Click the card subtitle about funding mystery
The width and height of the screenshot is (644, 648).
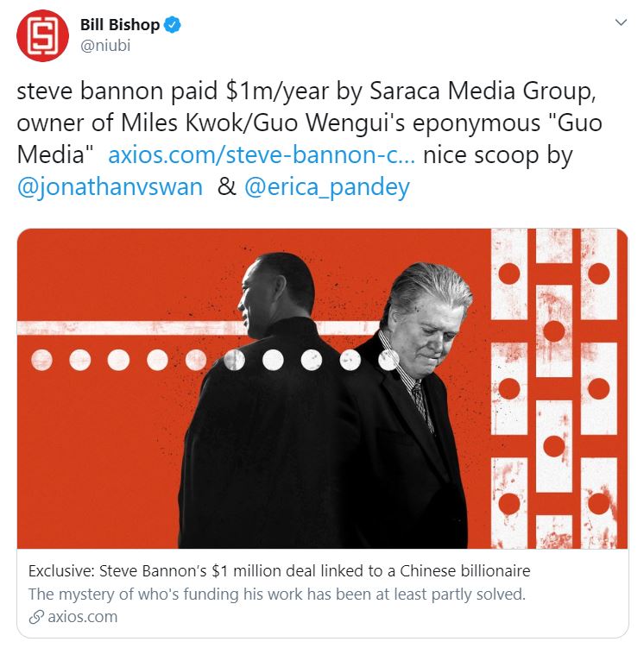click(x=277, y=595)
